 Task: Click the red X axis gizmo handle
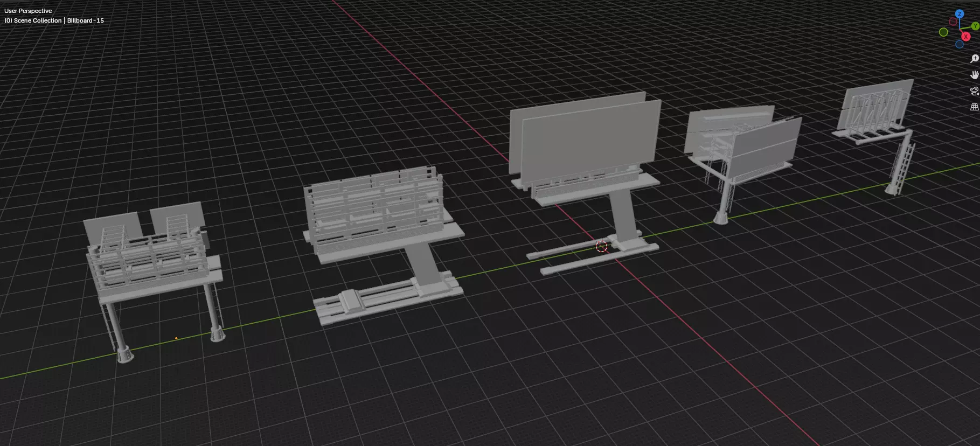click(x=966, y=37)
